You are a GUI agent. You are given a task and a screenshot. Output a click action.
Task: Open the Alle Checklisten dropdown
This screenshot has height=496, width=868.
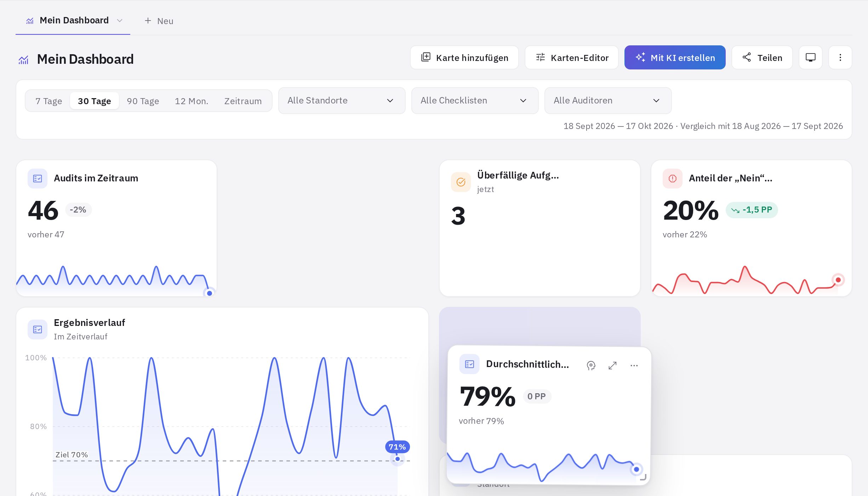[x=475, y=101]
